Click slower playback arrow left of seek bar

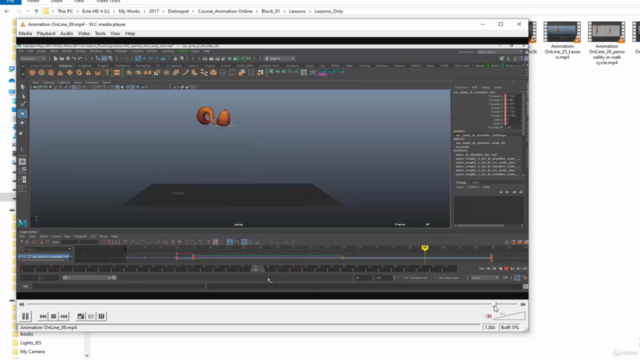(22, 304)
